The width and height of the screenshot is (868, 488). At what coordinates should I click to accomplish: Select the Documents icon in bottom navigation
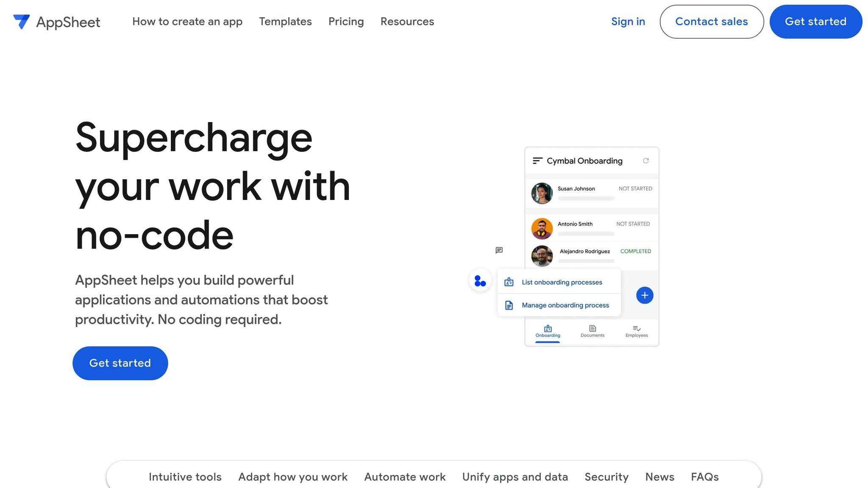[592, 329]
